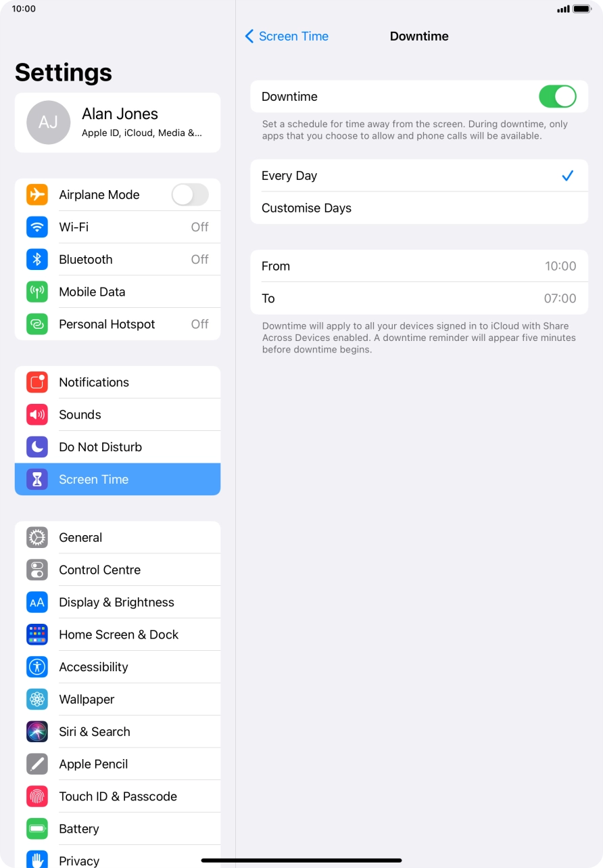
Task: Open Personal Hotspot settings
Action: (x=118, y=324)
